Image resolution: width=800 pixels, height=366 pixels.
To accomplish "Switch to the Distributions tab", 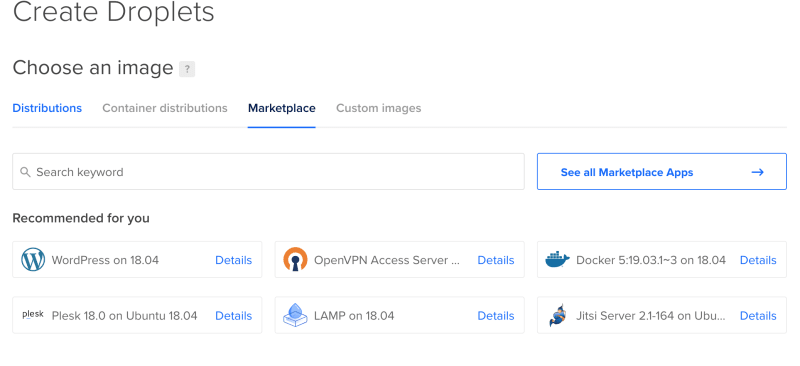I will point(47,108).
